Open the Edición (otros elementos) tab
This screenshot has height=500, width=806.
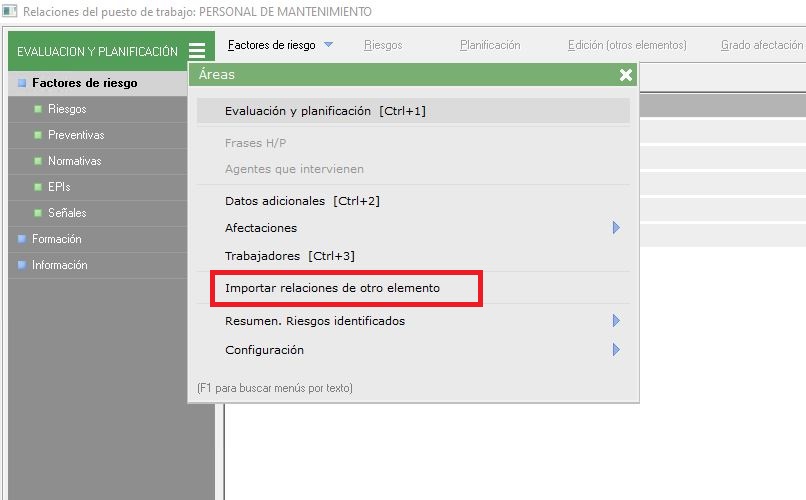tap(626, 45)
